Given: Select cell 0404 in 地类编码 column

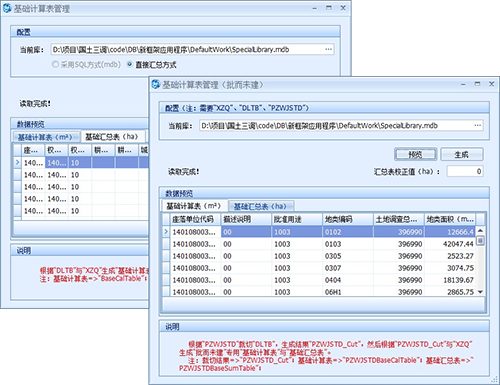Looking at the screenshot, I should 348,280.
